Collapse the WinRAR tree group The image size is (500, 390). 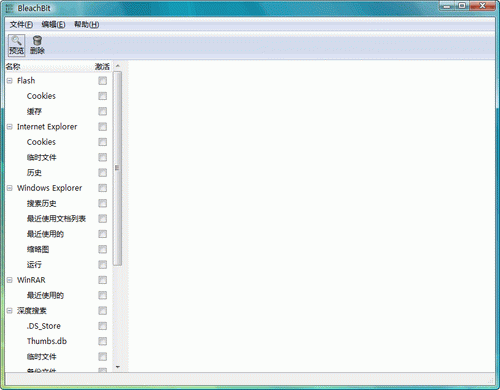[x=10, y=280]
